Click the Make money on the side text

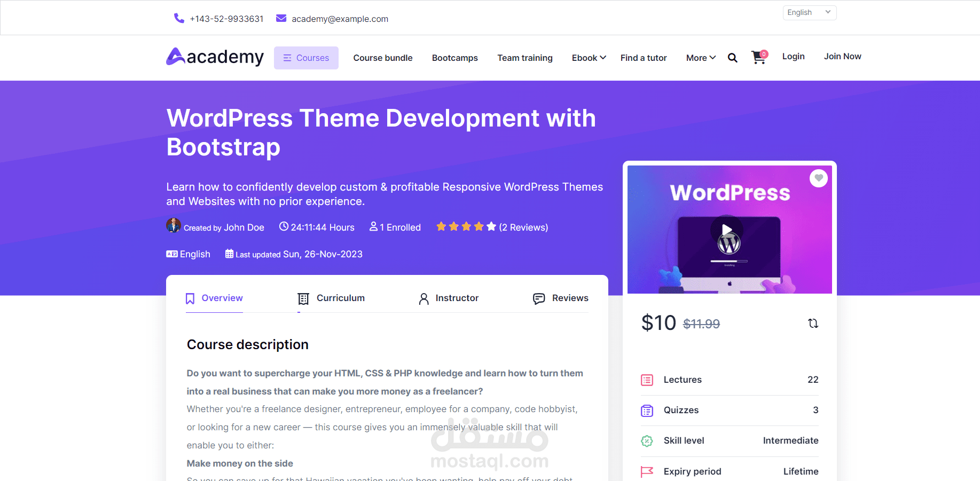pos(240,463)
